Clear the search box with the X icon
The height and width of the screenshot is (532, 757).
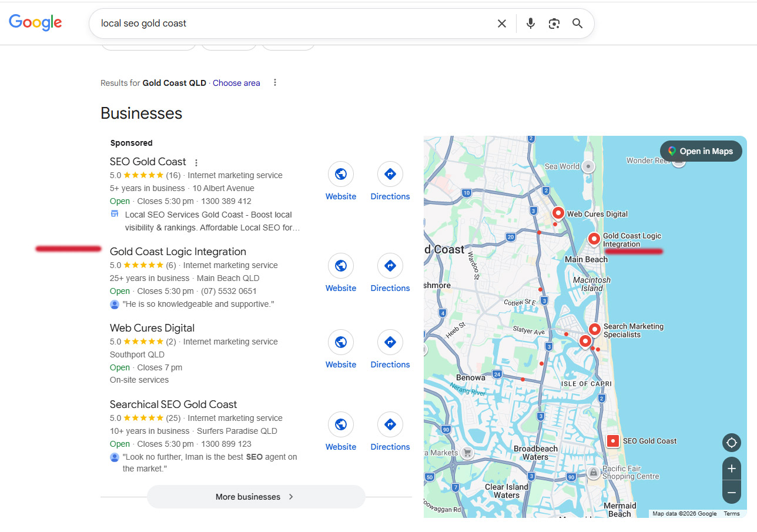(x=502, y=24)
